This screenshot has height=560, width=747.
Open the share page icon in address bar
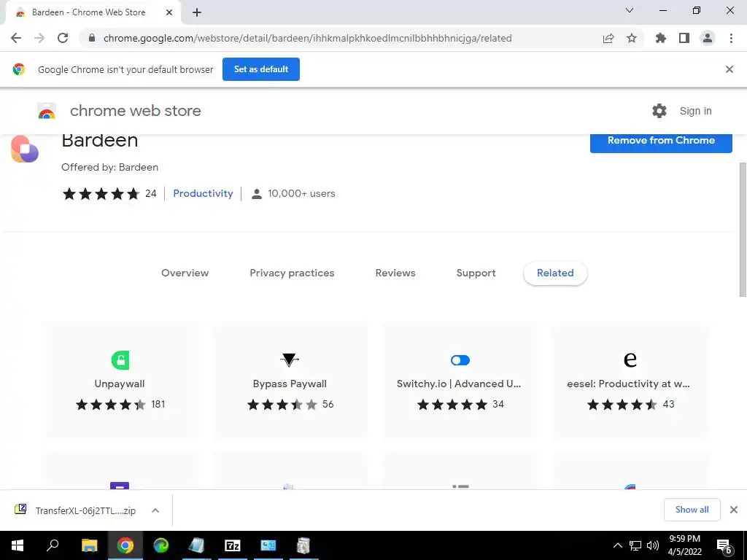tap(608, 38)
